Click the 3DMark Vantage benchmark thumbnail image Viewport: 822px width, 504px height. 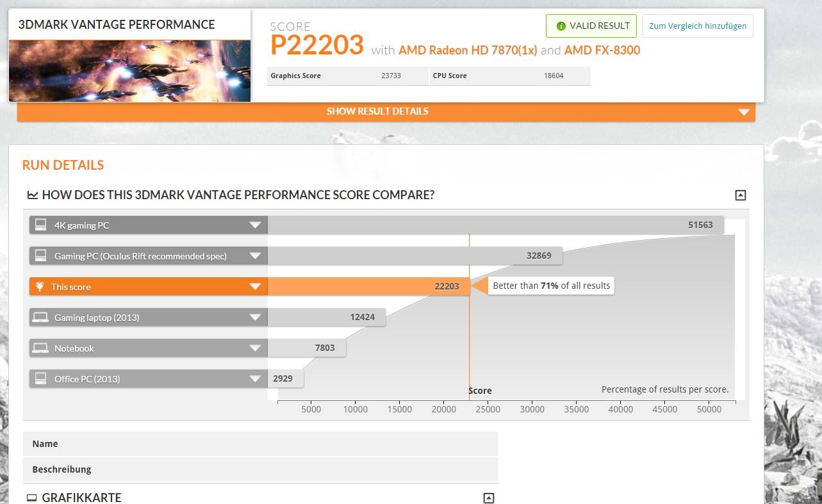click(x=129, y=70)
